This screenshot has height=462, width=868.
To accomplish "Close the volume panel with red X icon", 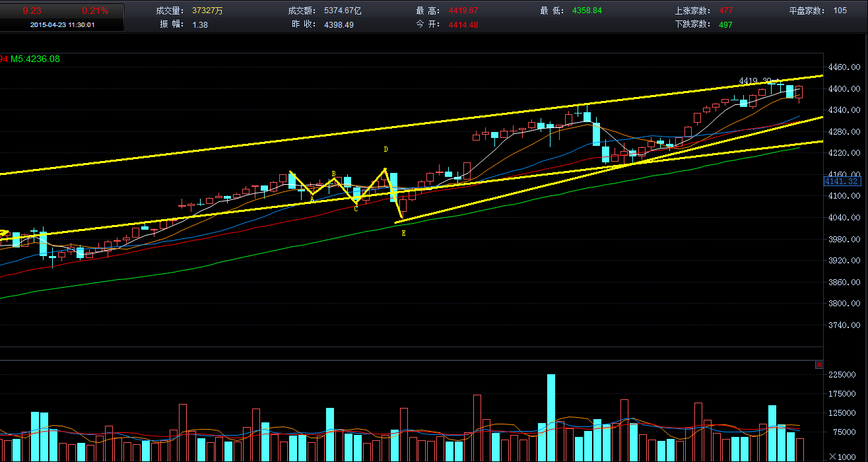I will tap(819, 364).
